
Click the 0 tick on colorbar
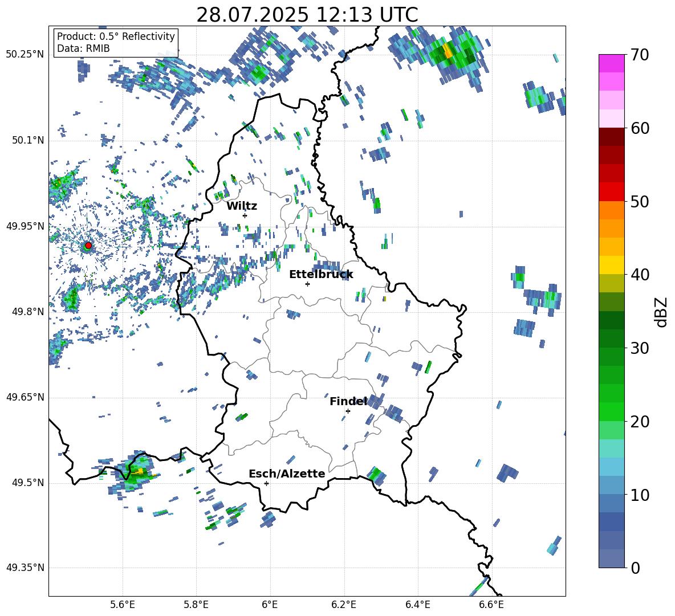click(x=635, y=568)
